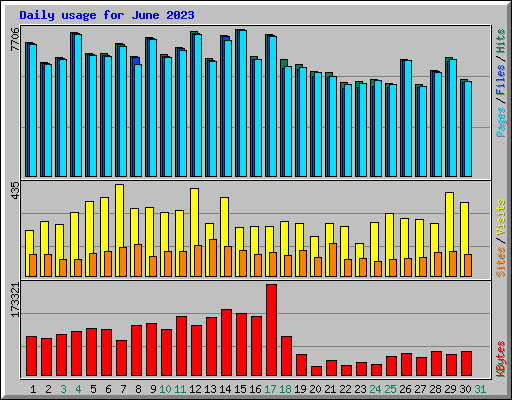Click day 4 on the x-axis
This screenshot has height=400, width=512.
point(78,389)
